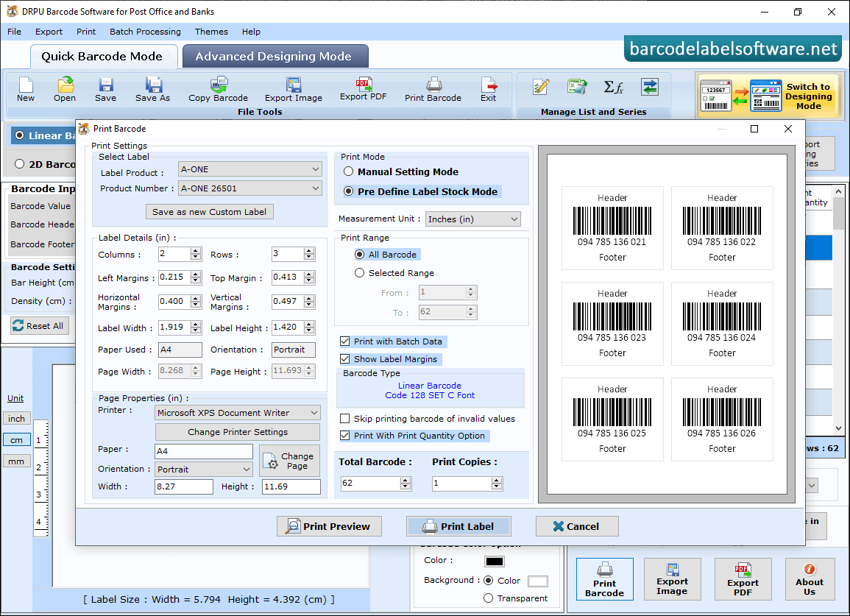Select Background Transparent radio option
The width and height of the screenshot is (850, 616).
[489, 598]
